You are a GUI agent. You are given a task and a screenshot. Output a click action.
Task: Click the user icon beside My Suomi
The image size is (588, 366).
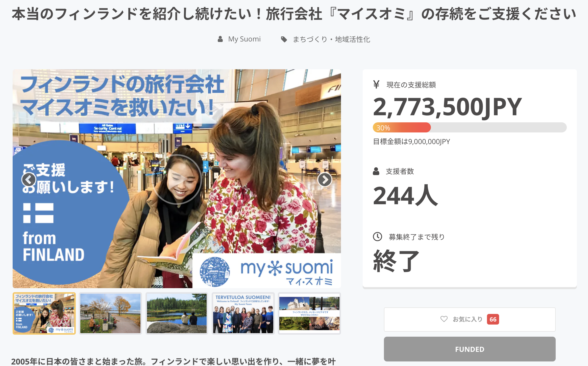[x=220, y=39]
